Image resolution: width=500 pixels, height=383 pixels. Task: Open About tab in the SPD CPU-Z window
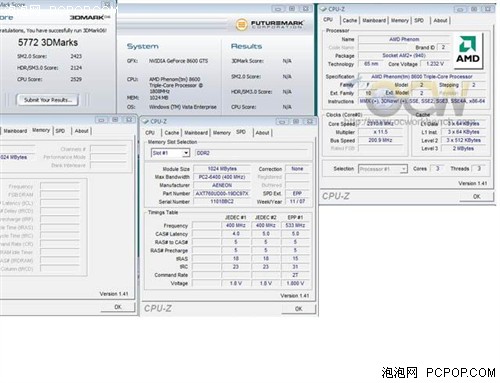point(262,133)
